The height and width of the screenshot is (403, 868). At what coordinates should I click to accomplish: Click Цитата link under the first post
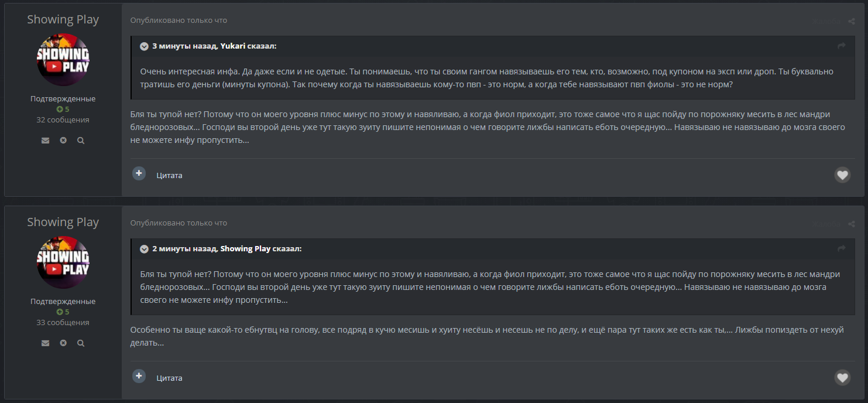pyautogui.click(x=170, y=175)
